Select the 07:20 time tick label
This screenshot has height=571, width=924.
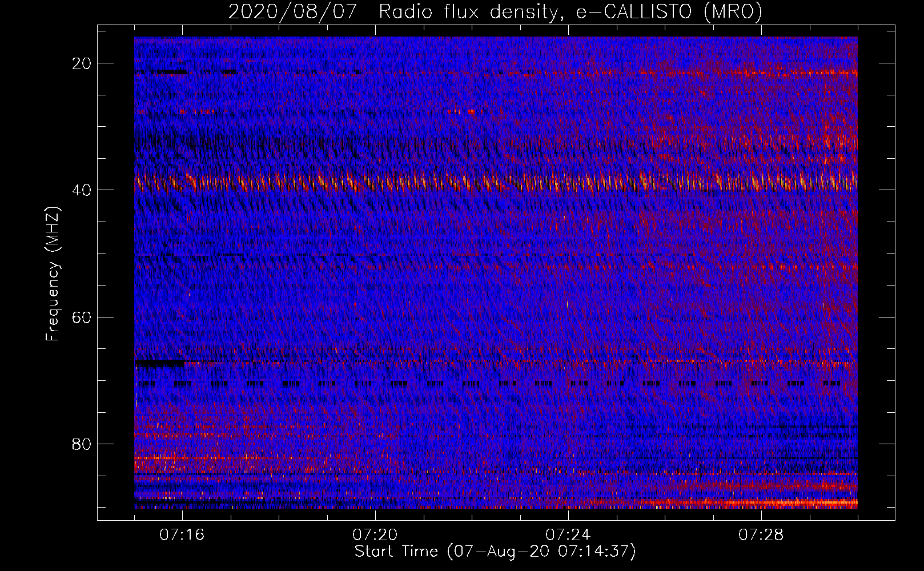pos(375,535)
